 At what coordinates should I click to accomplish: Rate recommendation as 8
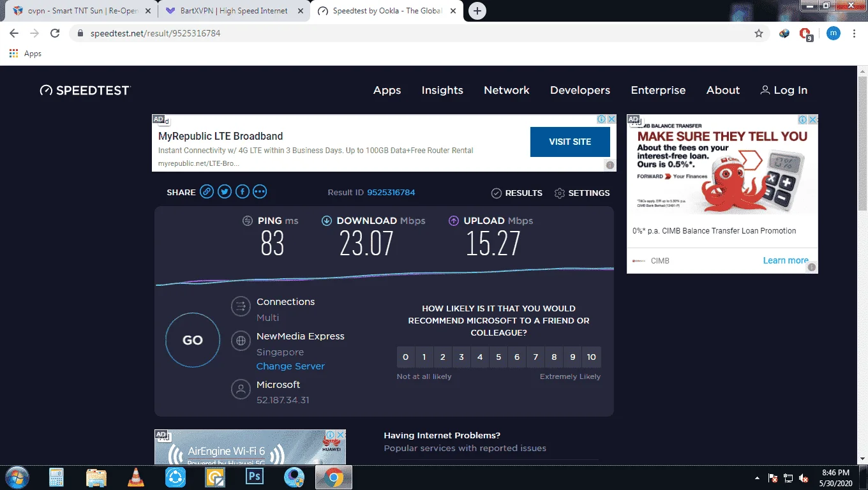pyautogui.click(x=554, y=357)
